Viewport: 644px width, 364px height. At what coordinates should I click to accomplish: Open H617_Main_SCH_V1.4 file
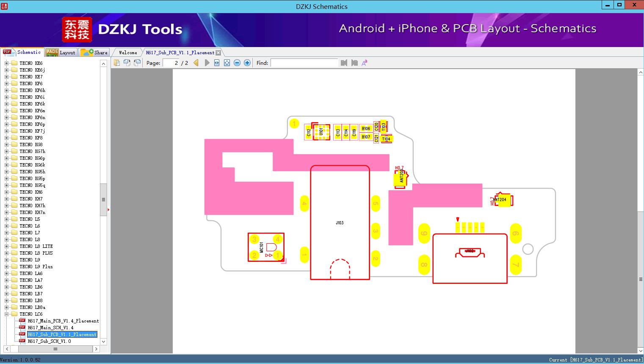[x=50, y=328]
